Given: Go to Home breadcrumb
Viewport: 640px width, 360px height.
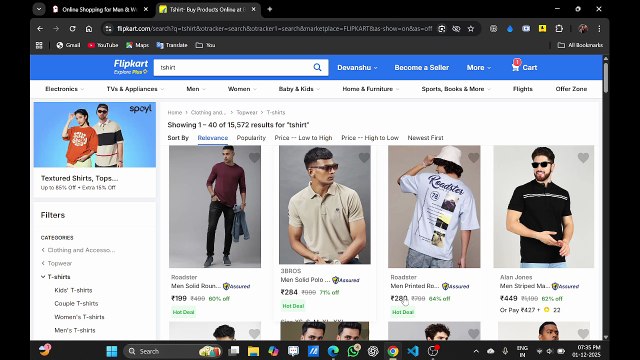Looking at the screenshot, I should tap(175, 112).
